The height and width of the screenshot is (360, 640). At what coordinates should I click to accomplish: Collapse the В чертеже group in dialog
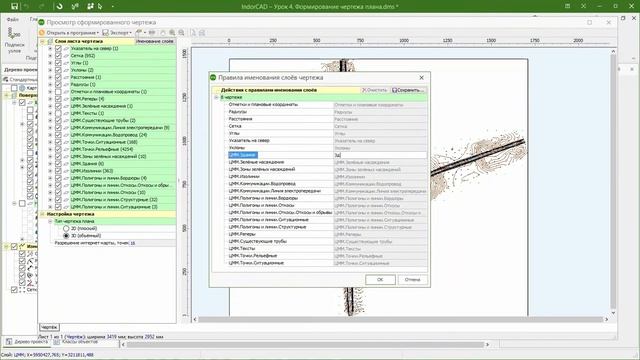(216, 98)
